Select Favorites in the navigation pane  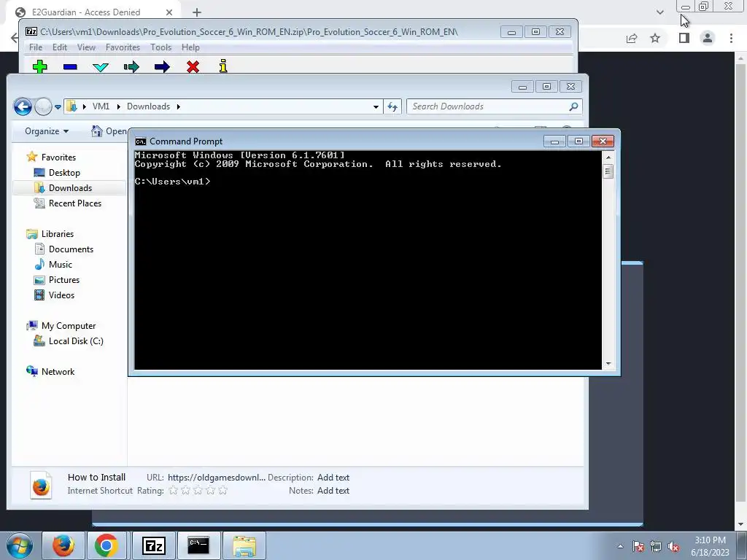58,157
